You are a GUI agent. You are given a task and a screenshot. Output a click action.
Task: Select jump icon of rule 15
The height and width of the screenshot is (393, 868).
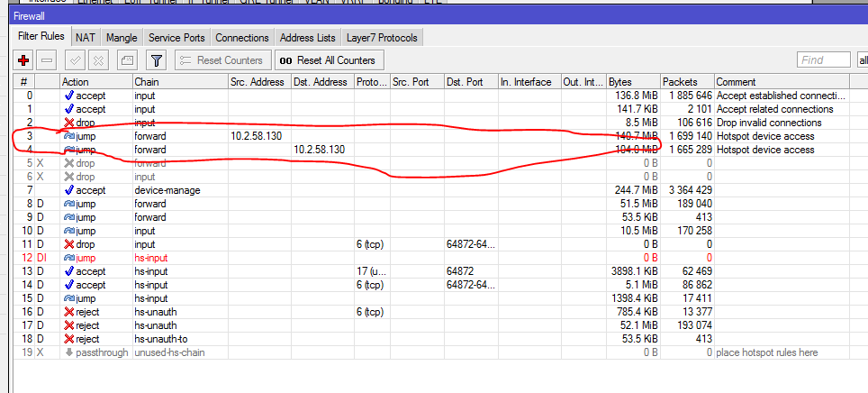click(x=69, y=298)
